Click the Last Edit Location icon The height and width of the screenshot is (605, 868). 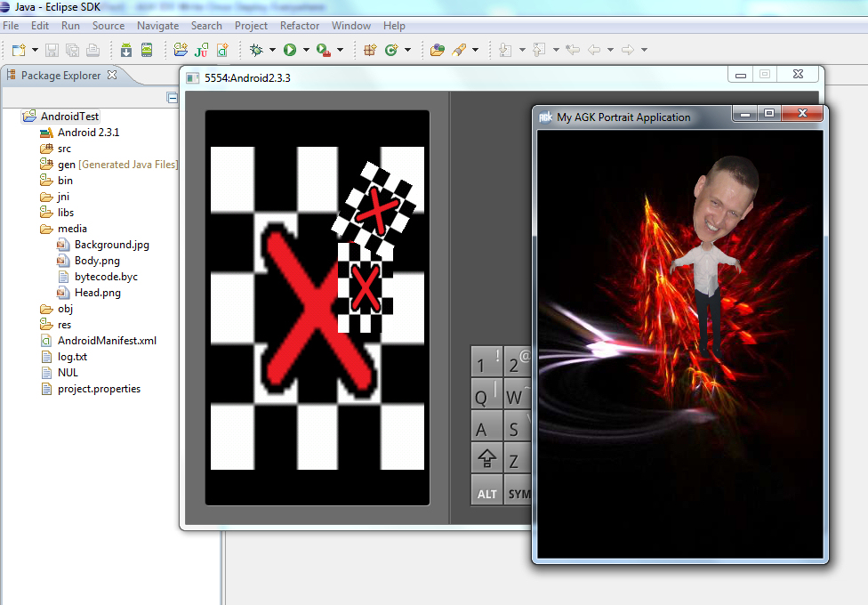click(573, 50)
